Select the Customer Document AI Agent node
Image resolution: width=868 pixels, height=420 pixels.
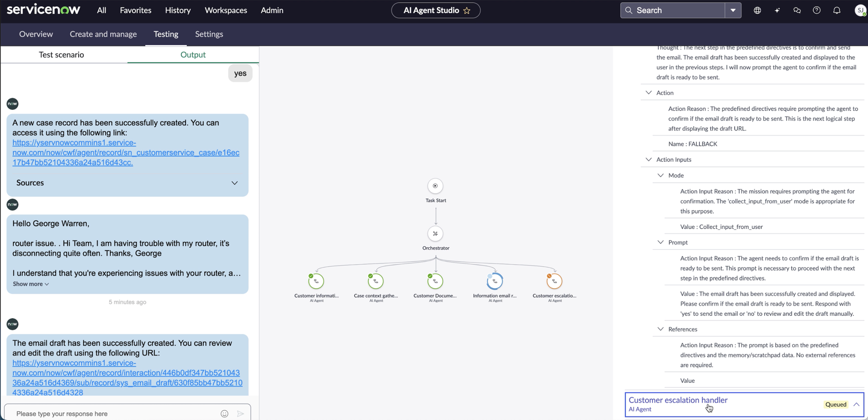pyautogui.click(x=436, y=281)
